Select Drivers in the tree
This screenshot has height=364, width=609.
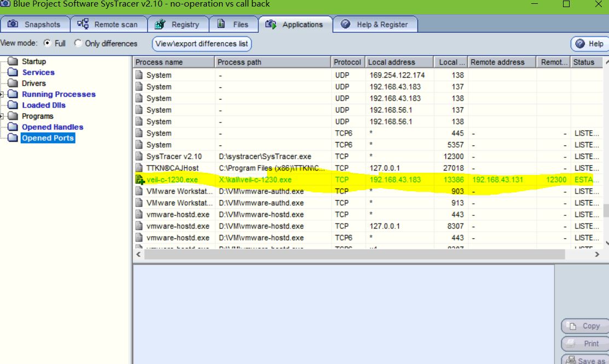pos(34,83)
